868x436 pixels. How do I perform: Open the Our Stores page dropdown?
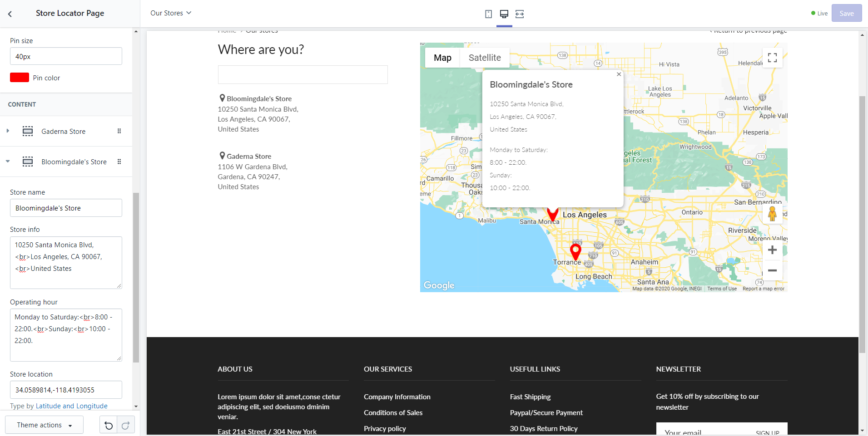[171, 13]
